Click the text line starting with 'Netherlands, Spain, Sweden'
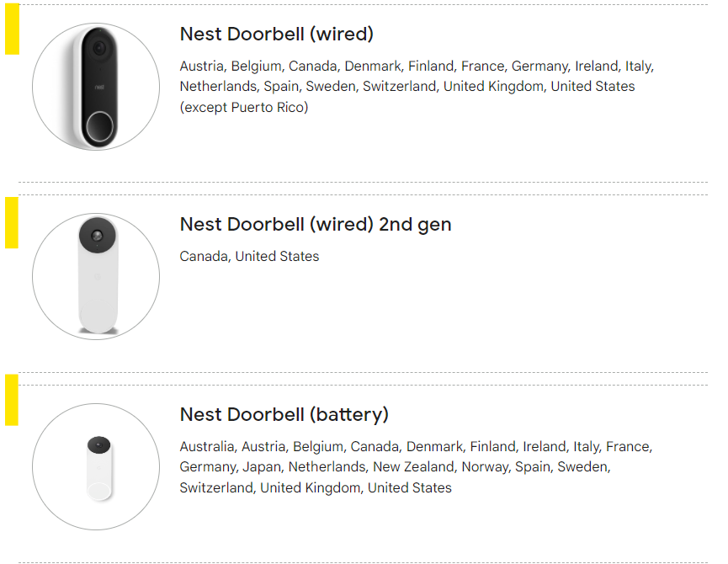 pyautogui.click(x=407, y=87)
